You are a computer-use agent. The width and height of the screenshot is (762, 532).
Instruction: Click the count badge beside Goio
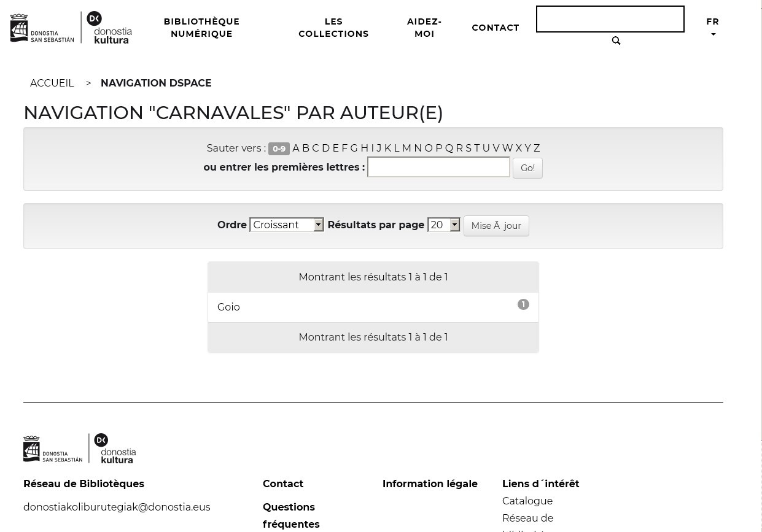(523, 304)
